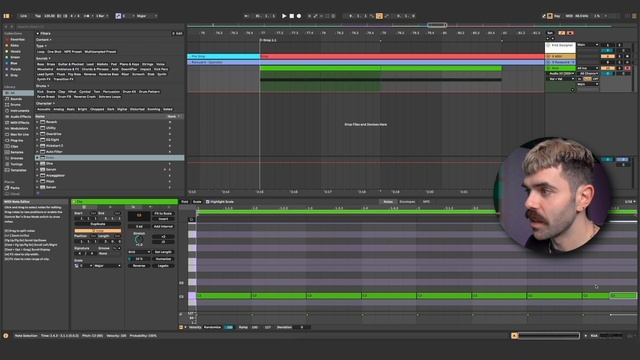Image resolution: width=640 pixels, height=360 pixels.
Task: Open Grooves category in library
Action: pyautogui.click(x=16, y=158)
